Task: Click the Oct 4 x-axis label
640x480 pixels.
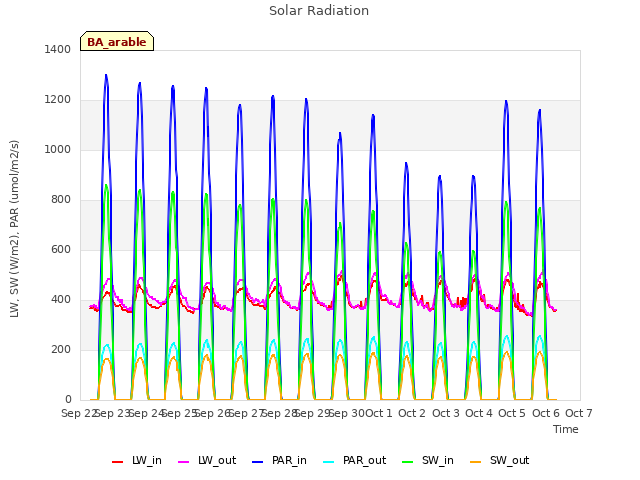Action: point(479,413)
